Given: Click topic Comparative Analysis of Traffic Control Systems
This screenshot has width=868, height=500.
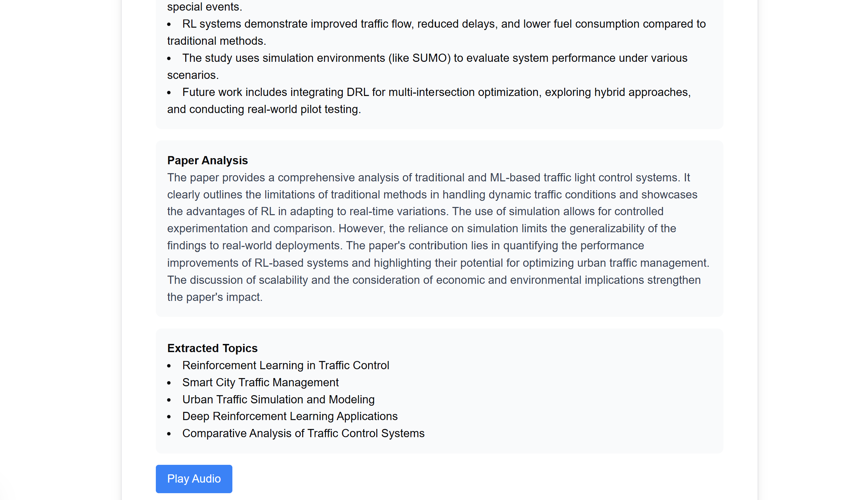Looking at the screenshot, I should 303,433.
